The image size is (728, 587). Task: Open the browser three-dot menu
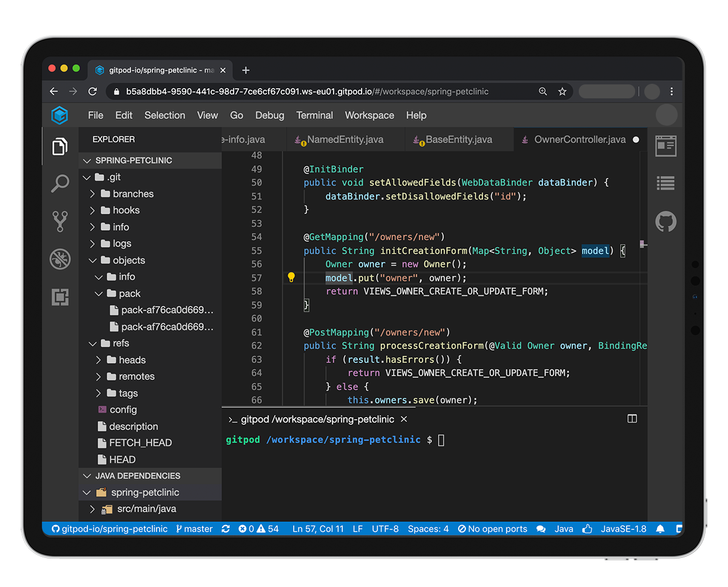(x=672, y=92)
